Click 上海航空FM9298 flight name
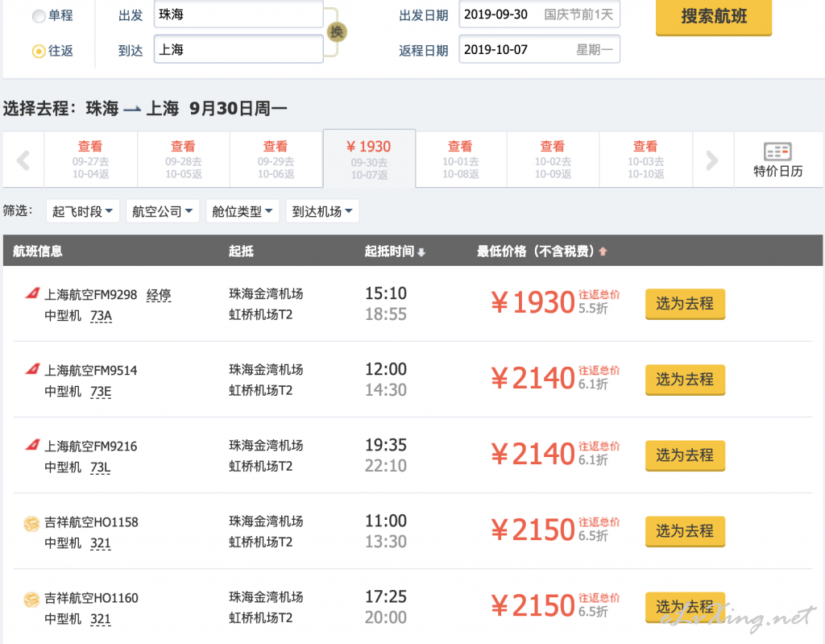 (x=90, y=294)
